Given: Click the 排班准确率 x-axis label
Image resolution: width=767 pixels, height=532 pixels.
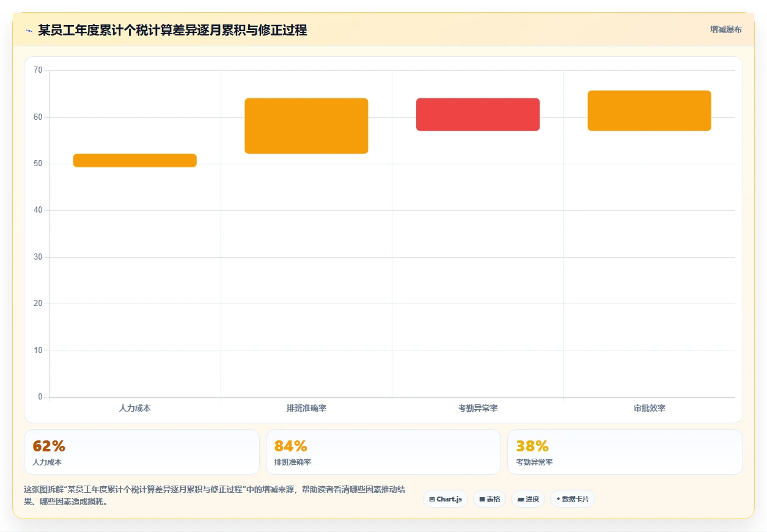Looking at the screenshot, I should click(306, 408).
